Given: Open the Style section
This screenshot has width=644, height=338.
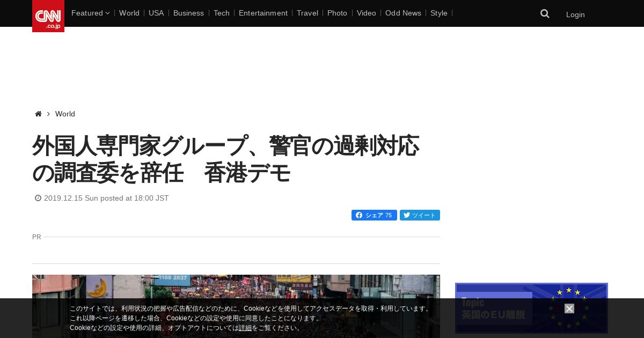Looking at the screenshot, I should coord(439,13).
